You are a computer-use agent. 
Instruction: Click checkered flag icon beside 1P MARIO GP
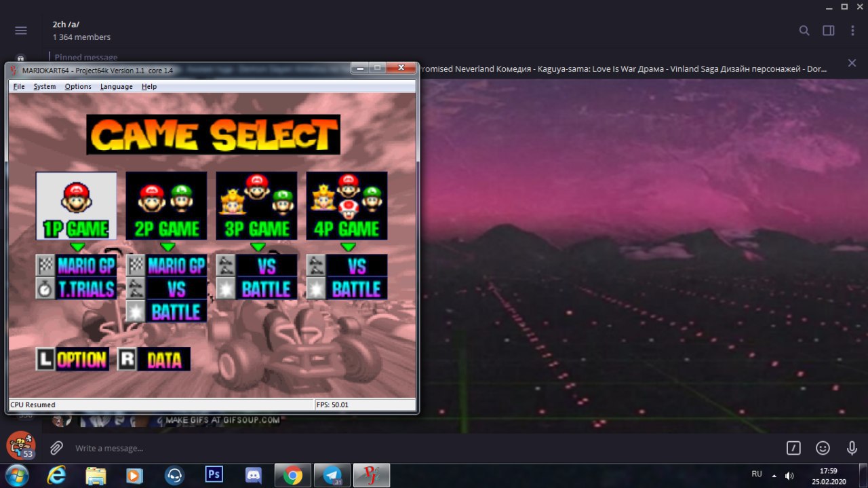tap(45, 265)
